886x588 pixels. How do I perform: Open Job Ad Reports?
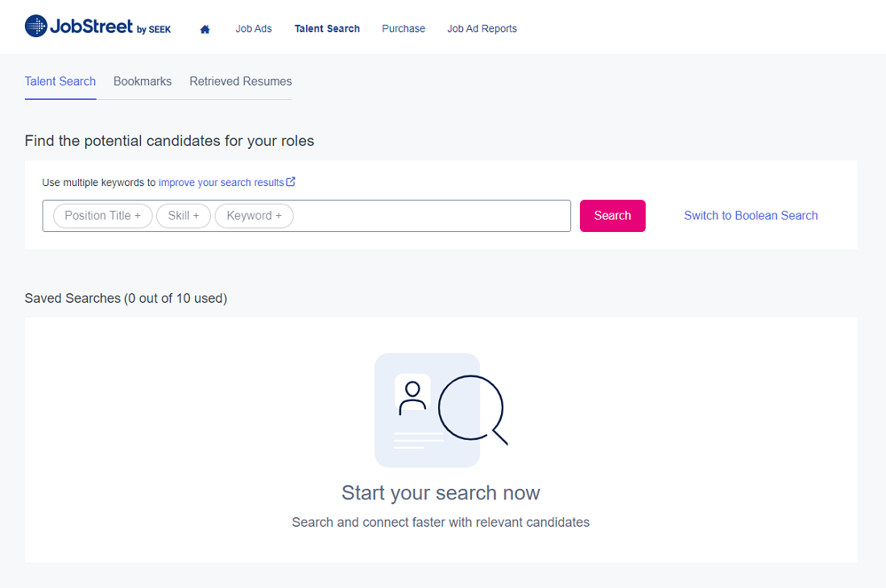[482, 29]
